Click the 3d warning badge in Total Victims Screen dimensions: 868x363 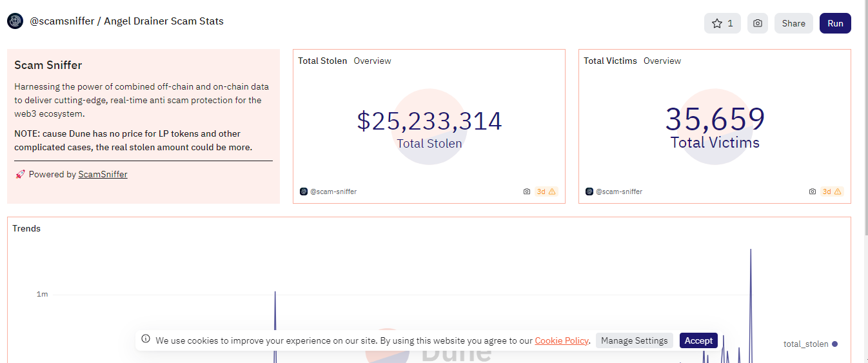[x=832, y=191]
